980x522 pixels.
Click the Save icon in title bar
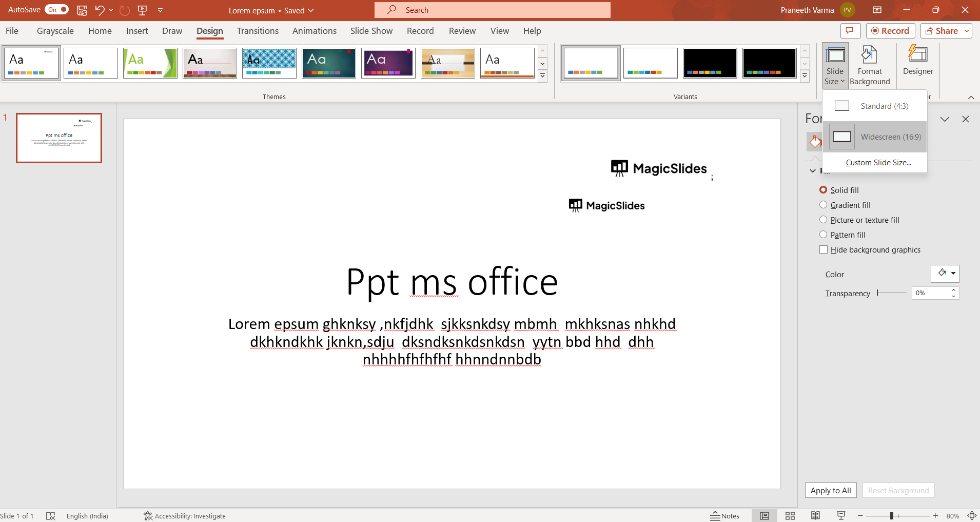coord(82,10)
